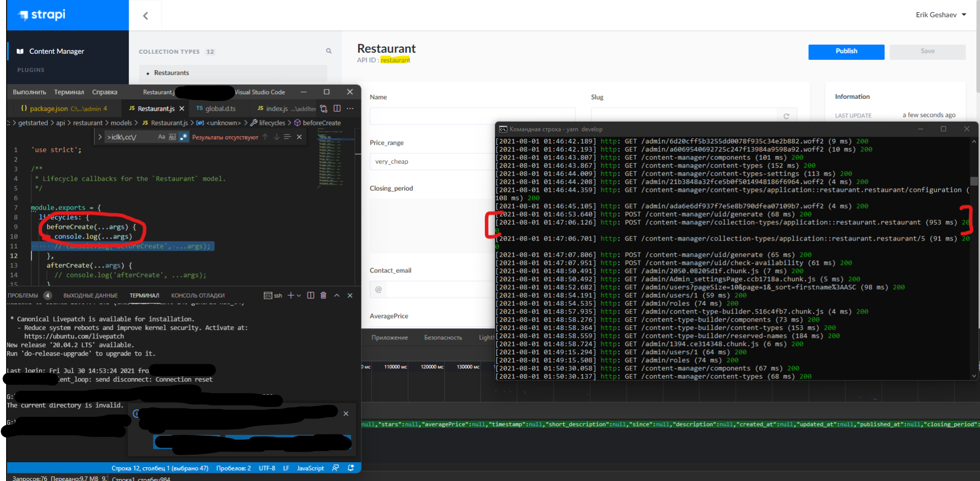Image resolution: width=980 pixels, height=481 pixels.
Task: Open the Erik Geshaev account dropdown
Action: click(x=940, y=15)
